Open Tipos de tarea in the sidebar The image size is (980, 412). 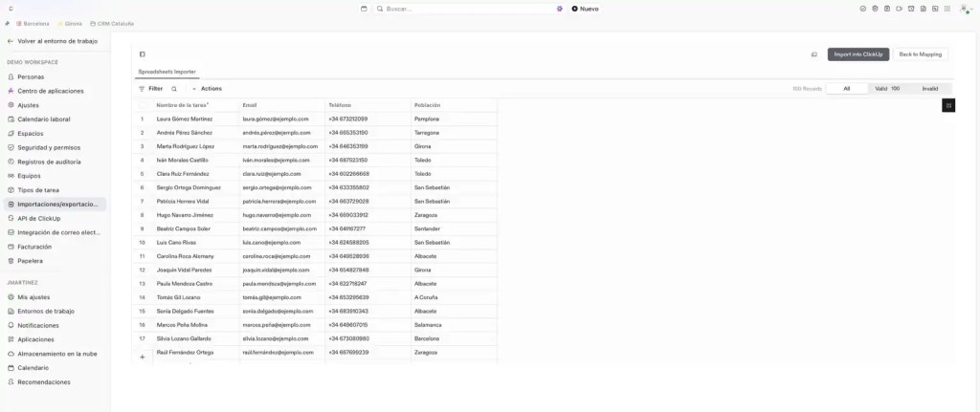pos(54,190)
